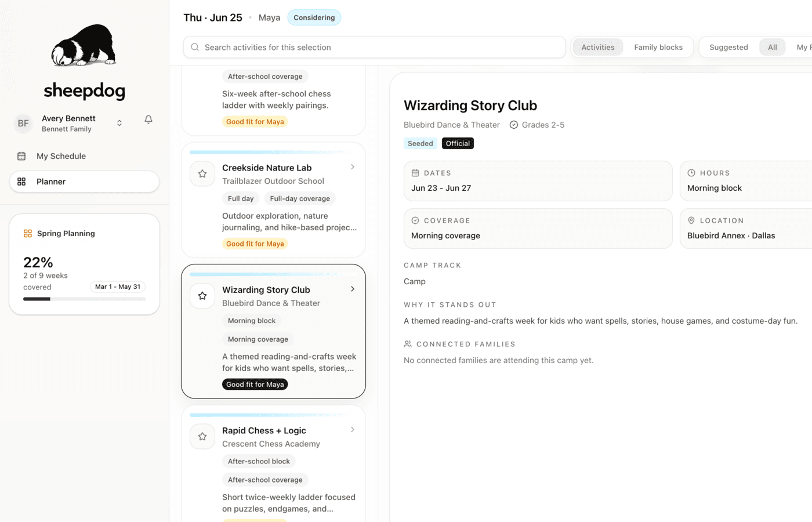Click the Jun 23 - Jun 27 dates value
Viewport: 812px width, 522px height.
coord(441,188)
